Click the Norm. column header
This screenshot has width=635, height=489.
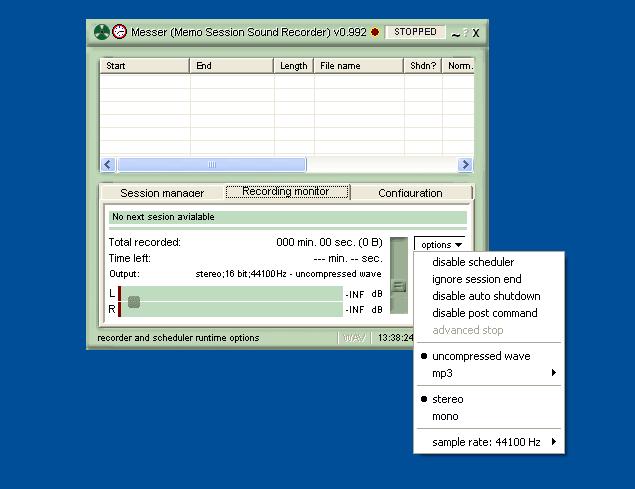click(x=458, y=66)
